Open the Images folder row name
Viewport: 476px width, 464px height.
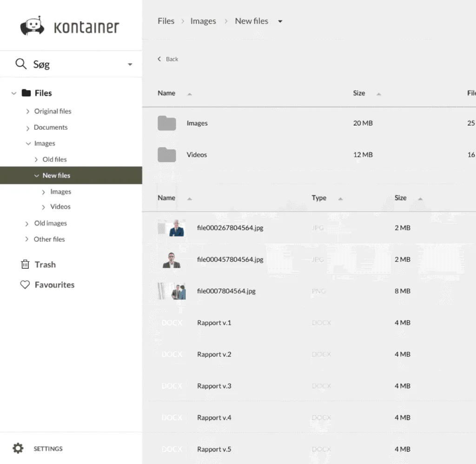coord(197,123)
